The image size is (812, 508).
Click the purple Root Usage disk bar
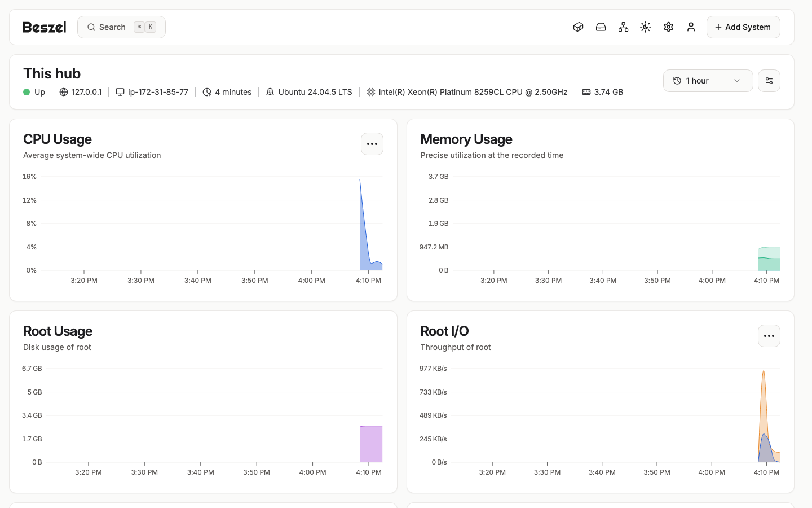(371, 444)
